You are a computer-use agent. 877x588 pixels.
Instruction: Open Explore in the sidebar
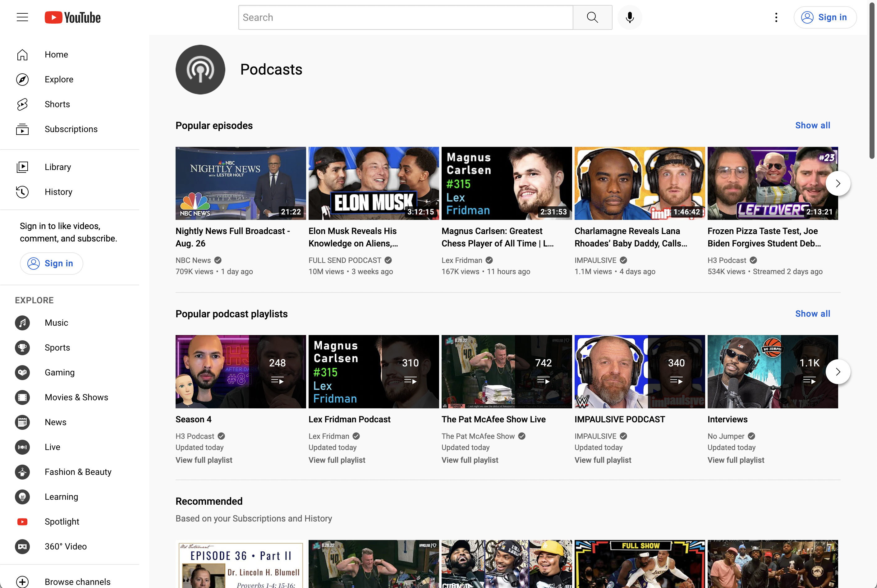click(x=70, y=80)
